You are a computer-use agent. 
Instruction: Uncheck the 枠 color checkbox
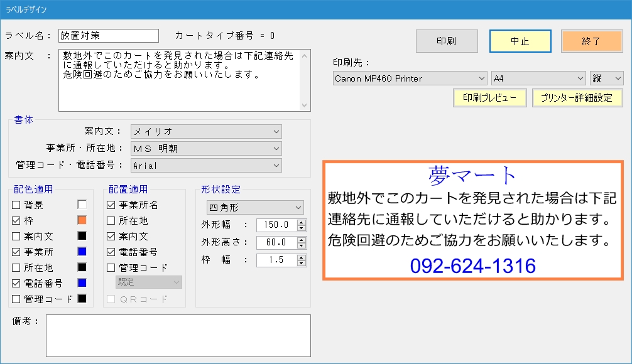16,221
